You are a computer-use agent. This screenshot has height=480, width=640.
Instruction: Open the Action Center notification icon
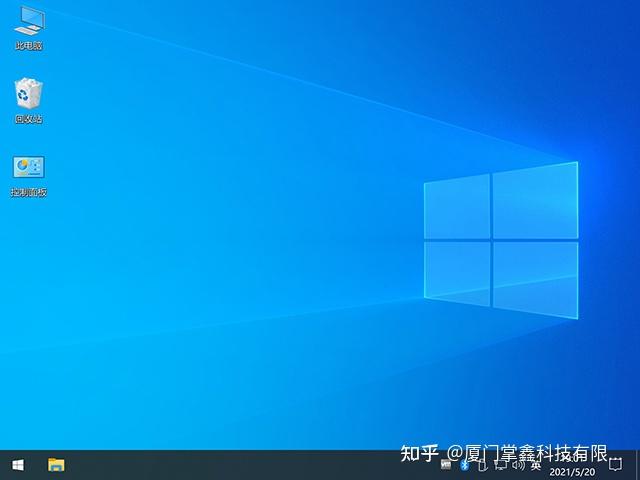click(616, 464)
